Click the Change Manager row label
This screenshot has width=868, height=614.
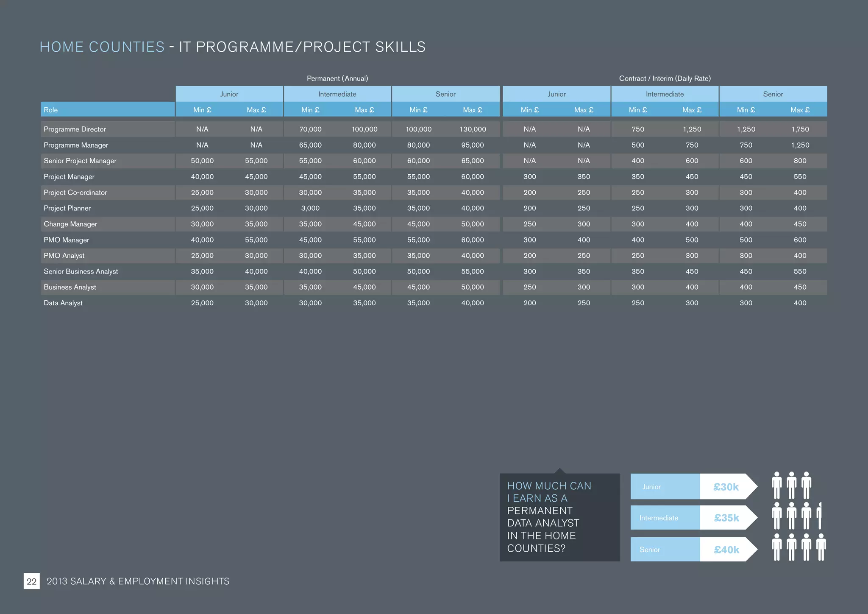(70, 224)
